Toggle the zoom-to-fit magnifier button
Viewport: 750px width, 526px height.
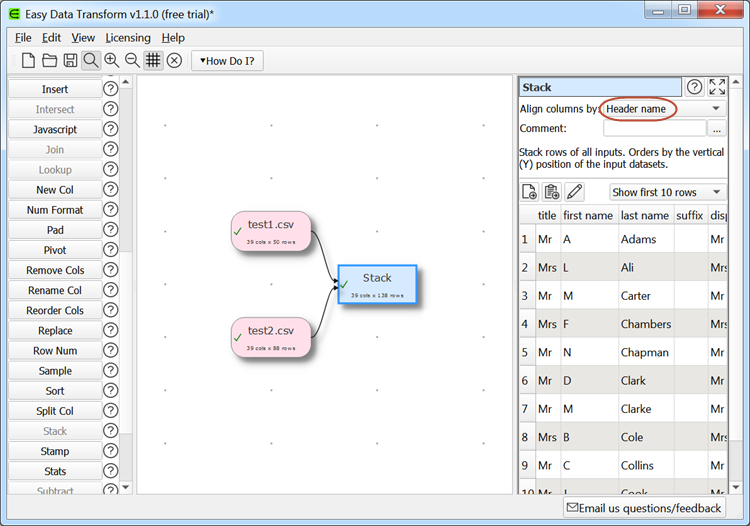[x=91, y=61]
